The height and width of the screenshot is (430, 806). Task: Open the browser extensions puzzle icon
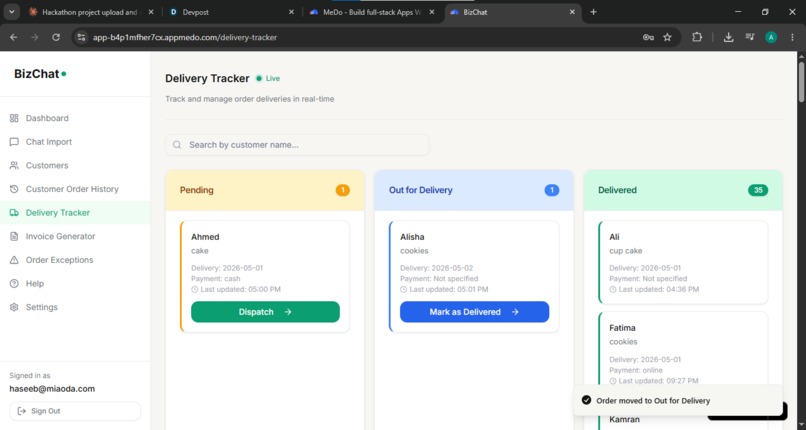coord(697,37)
